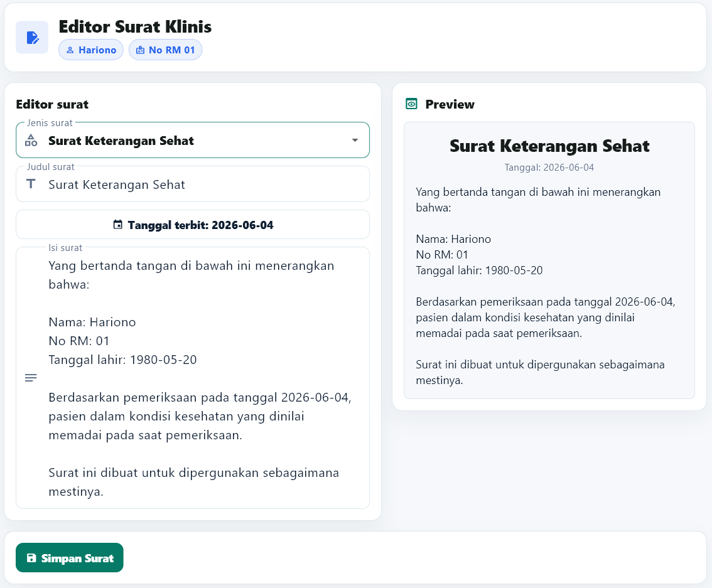Click the shapes icon in Jenis surat field

pos(31,140)
